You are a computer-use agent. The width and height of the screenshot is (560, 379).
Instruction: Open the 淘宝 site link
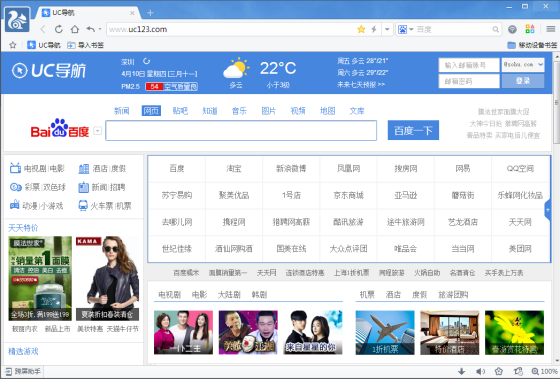234,169
